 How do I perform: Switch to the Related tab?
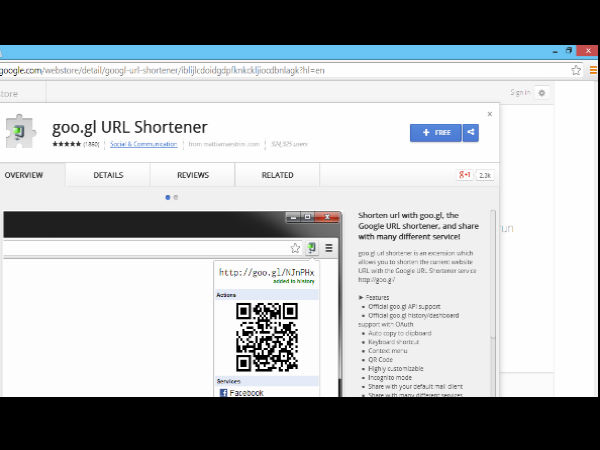coord(277,175)
